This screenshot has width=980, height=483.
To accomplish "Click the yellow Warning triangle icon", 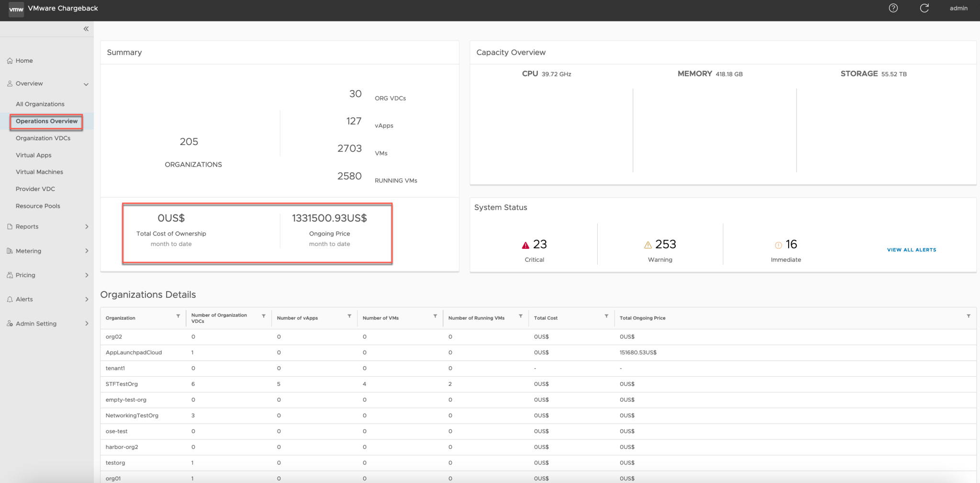I will point(647,245).
